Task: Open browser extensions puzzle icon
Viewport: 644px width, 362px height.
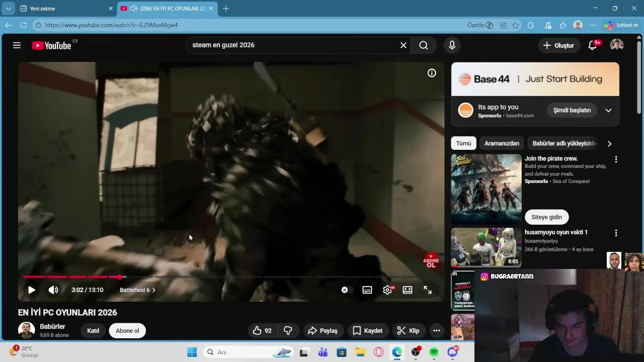Action: (x=531, y=25)
